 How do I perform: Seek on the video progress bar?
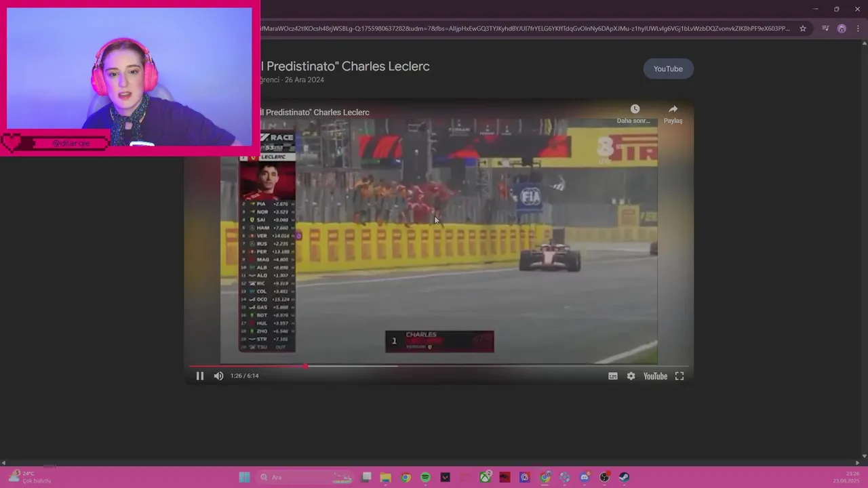[x=438, y=366]
